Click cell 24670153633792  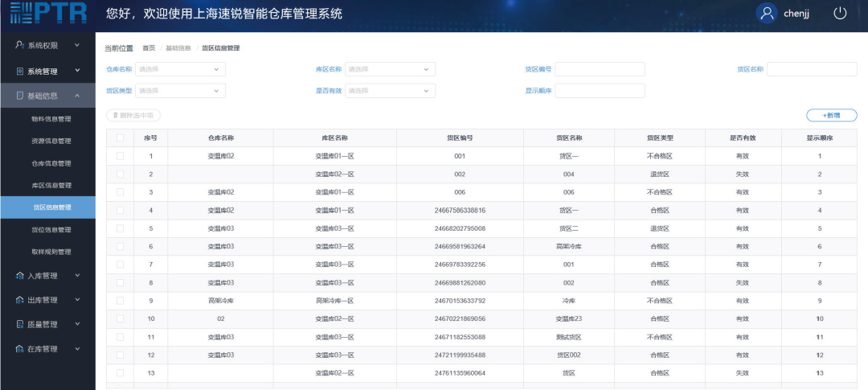(460, 301)
